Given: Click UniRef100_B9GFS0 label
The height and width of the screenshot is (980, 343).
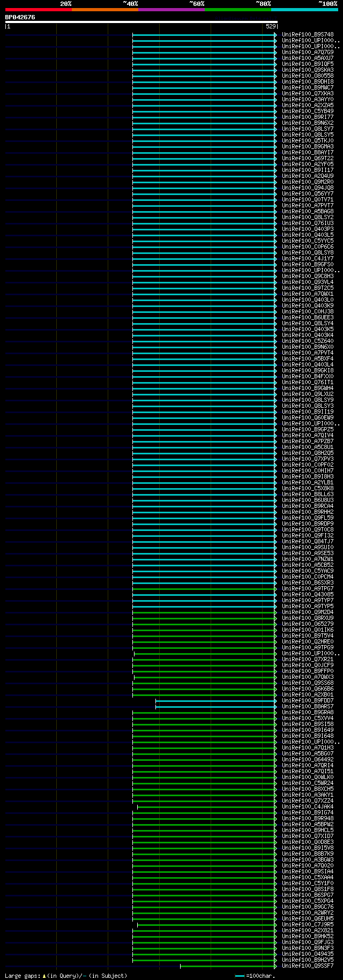Looking at the screenshot, I should coord(308,265).
